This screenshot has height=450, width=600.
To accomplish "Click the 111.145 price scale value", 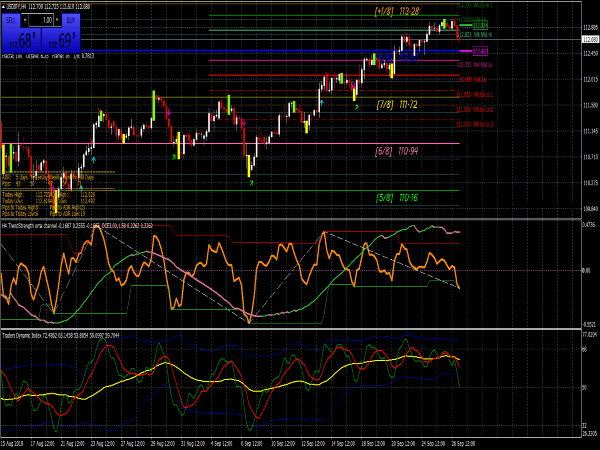I will (590, 131).
